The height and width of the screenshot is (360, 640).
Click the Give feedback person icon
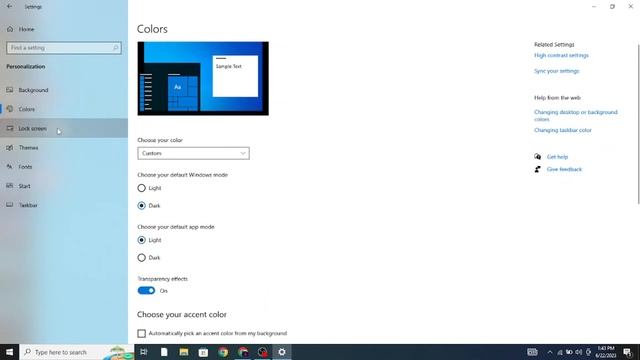[538, 169]
